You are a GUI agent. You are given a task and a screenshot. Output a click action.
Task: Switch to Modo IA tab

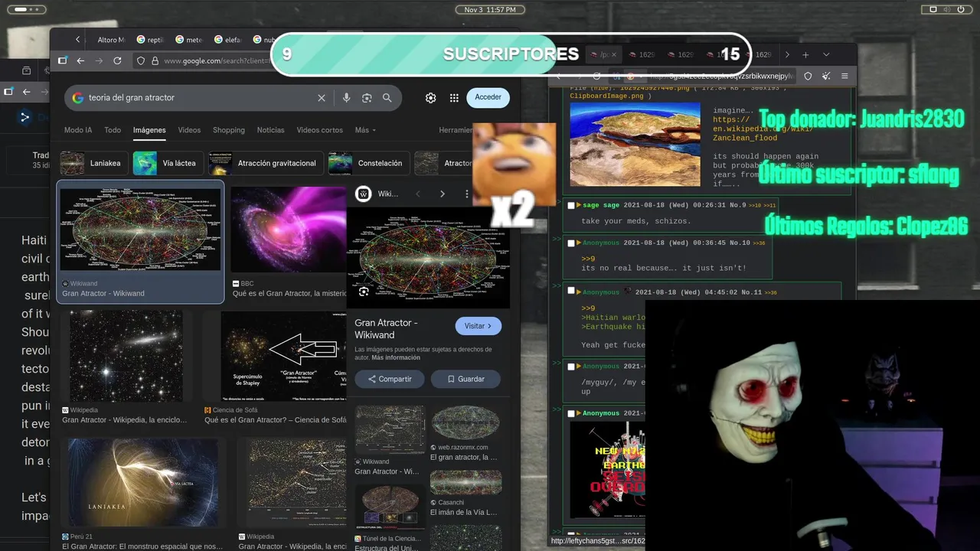(x=78, y=130)
